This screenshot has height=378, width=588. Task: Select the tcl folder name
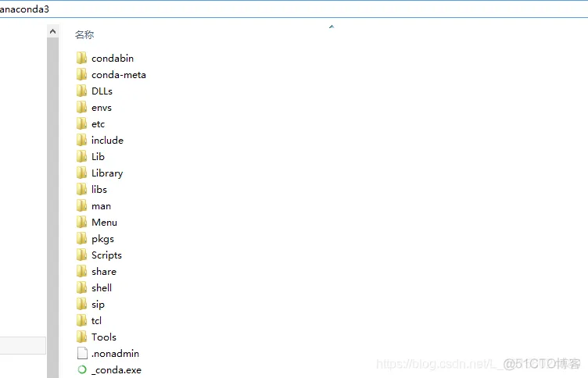[x=96, y=321]
